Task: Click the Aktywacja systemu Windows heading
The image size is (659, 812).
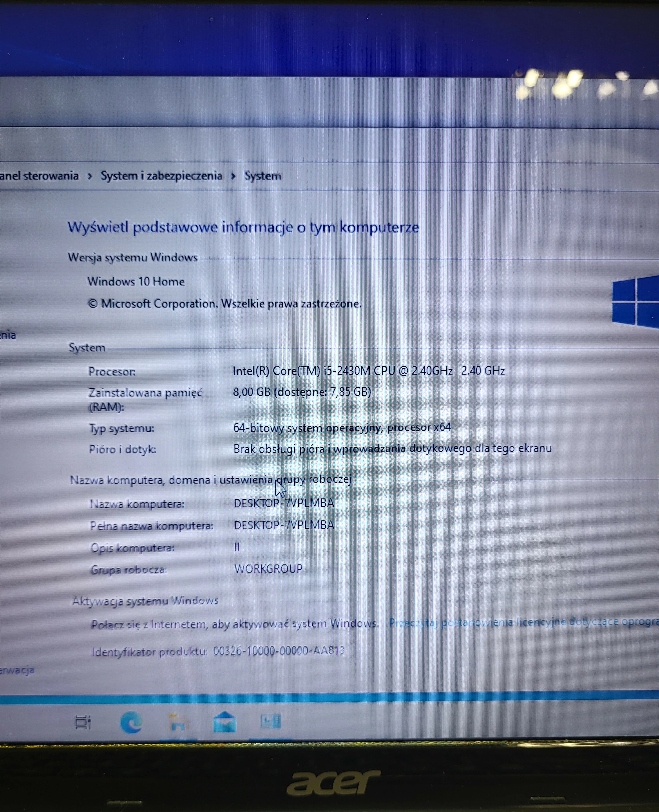Action: pos(145,601)
